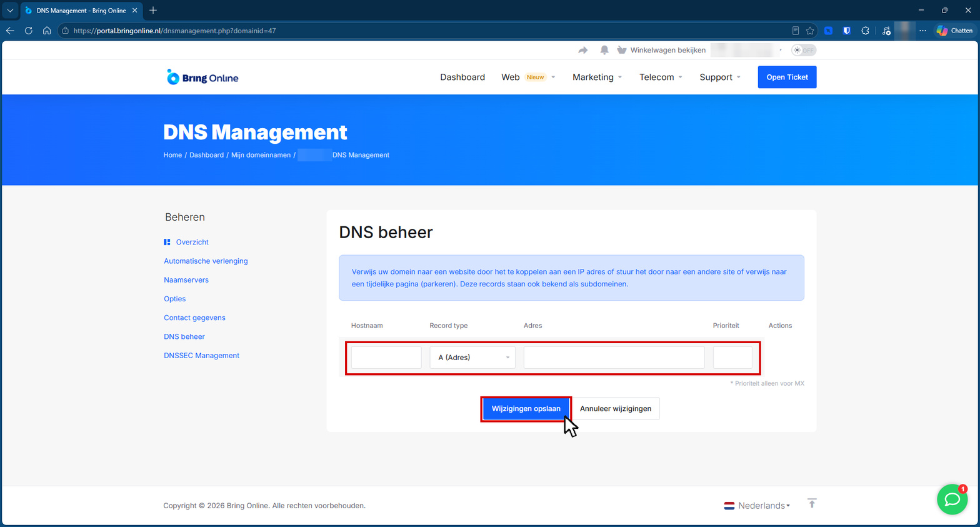The height and width of the screenshot is (527, 980).
Task: Open the media control toolbar icon
Action: click(886, 31)
